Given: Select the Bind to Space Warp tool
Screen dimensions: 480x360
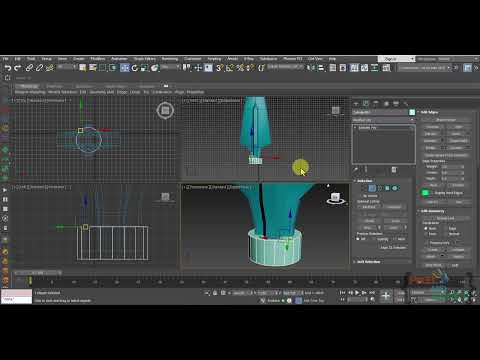Looking at the screenshot, I should 50,68.
